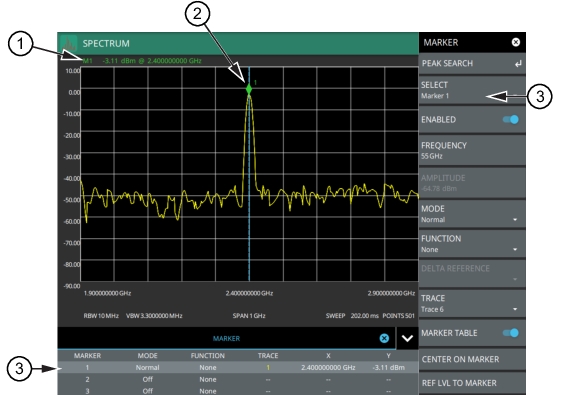Close the marker table panel

(384, 338)
